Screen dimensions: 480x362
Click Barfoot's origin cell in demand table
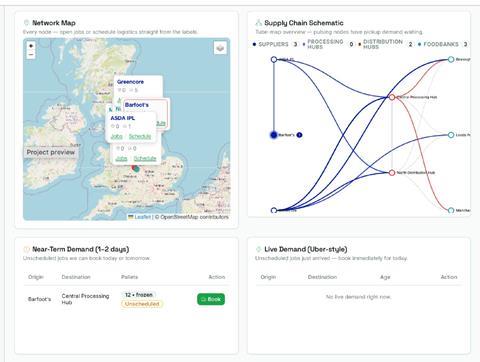(39, 299)
